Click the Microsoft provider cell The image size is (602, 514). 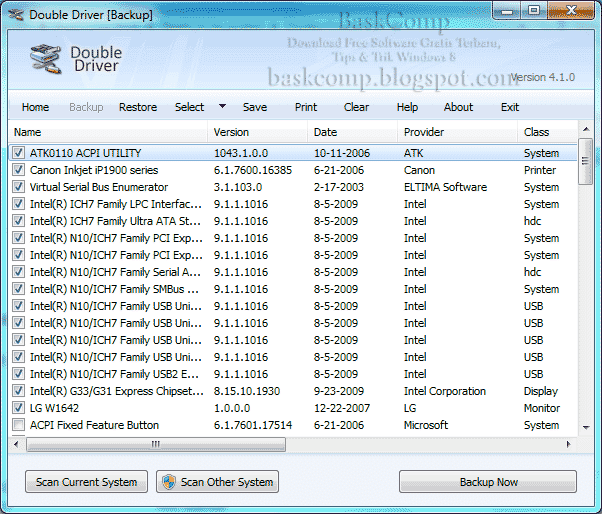point(426,425)
